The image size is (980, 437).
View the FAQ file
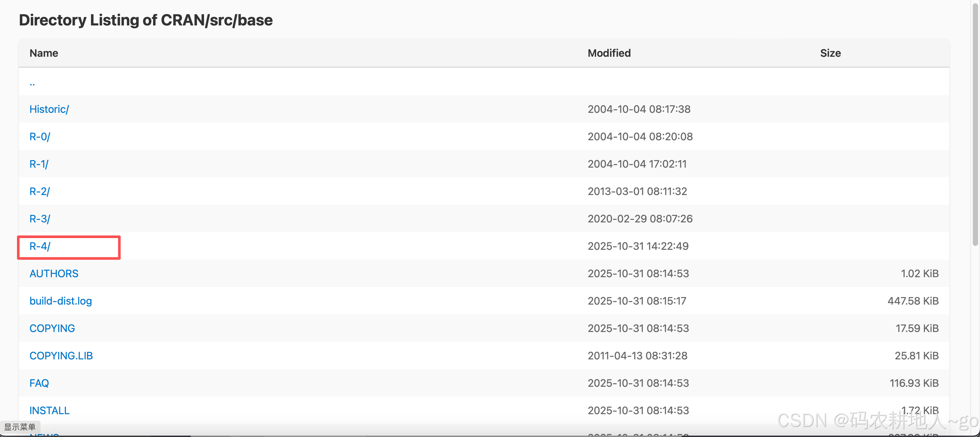tap(39, 383)
